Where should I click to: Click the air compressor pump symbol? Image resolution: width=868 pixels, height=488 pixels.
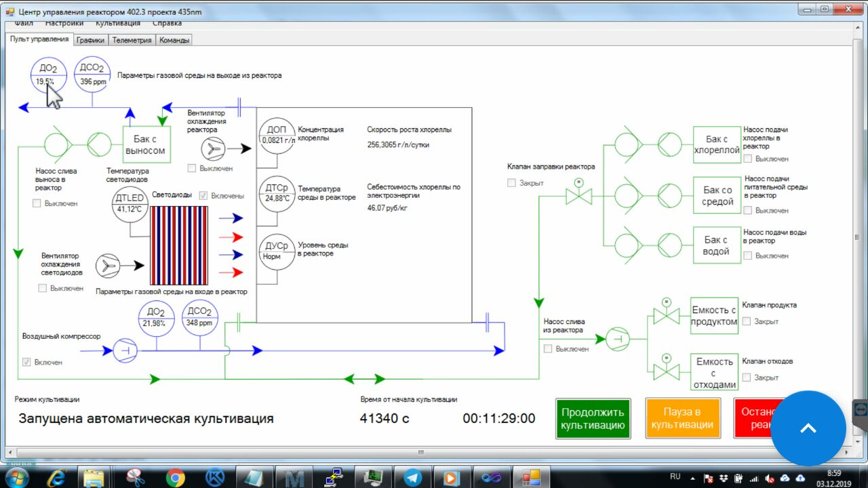125,350
